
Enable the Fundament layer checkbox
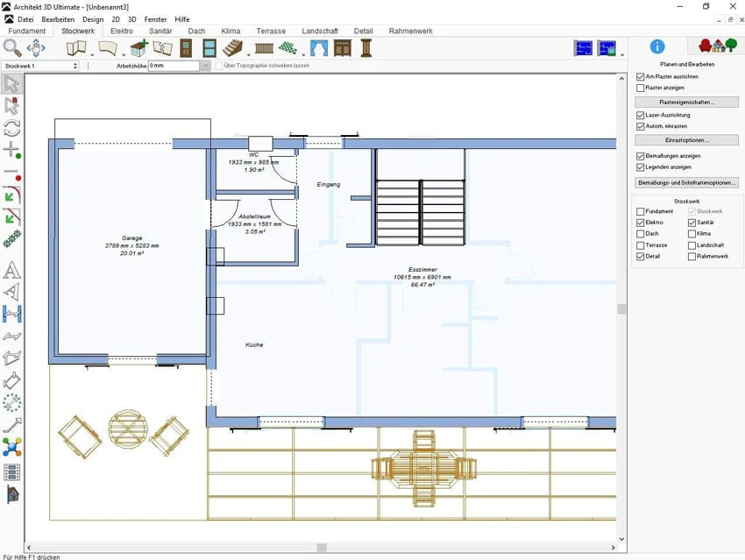tap(640, 211)
